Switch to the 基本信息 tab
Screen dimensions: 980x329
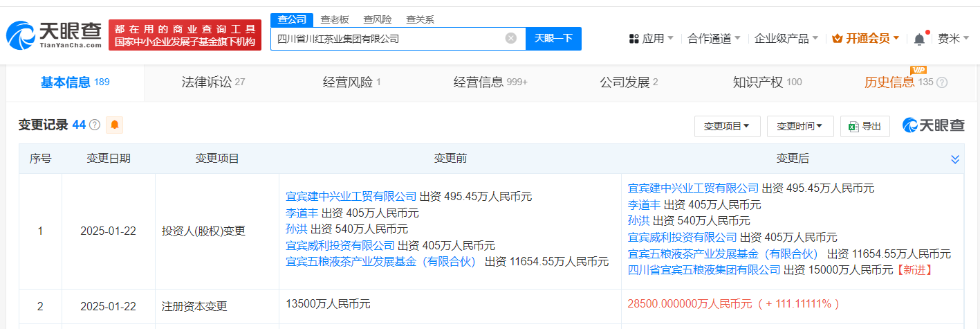75,82
